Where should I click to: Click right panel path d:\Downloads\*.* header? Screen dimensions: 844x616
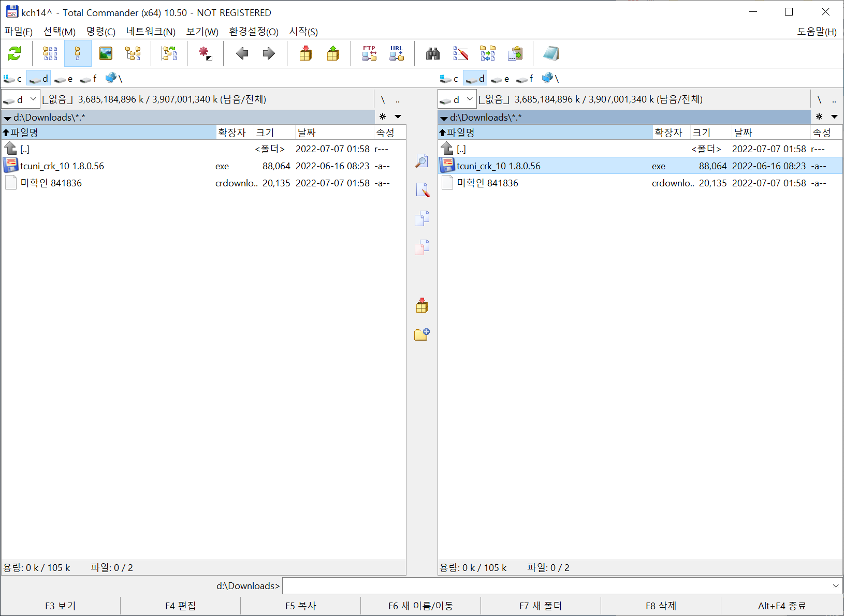coord(624,117)
